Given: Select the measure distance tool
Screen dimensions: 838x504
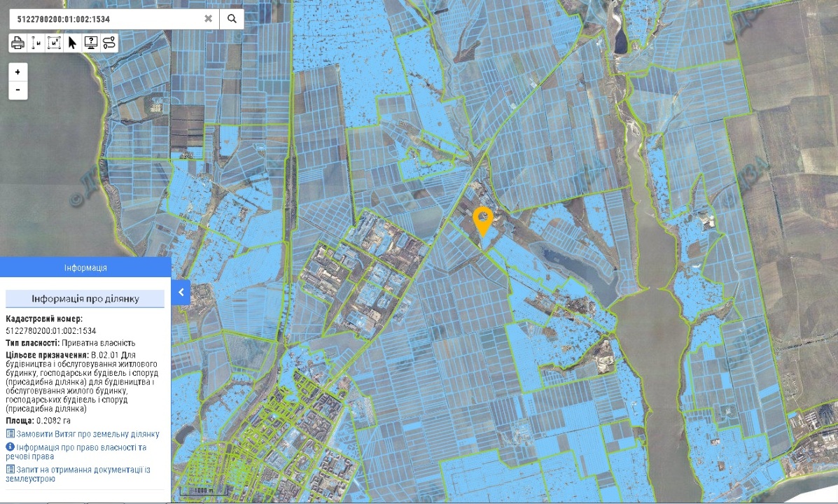Looking at the screenshot, I should (x=36, y=43).
